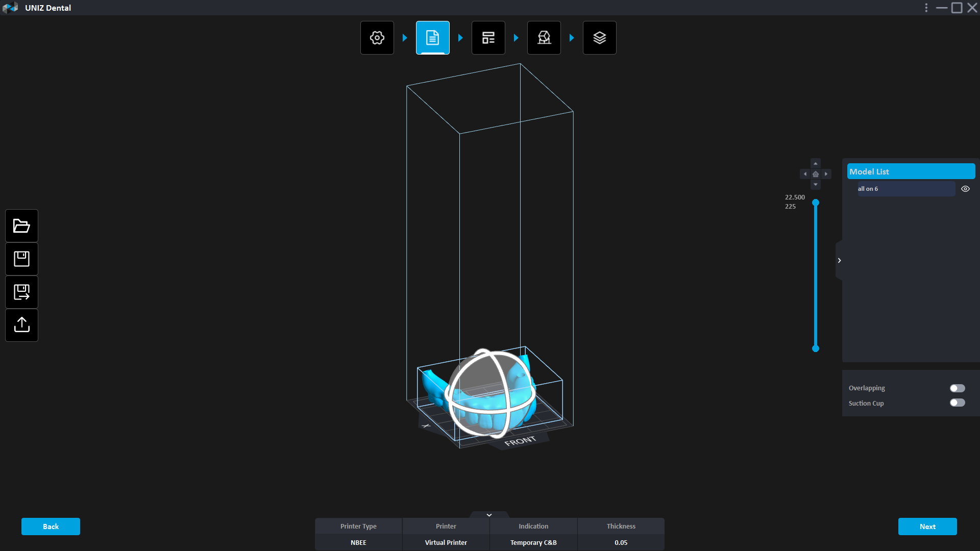The image size is (980, 551).
Task: Click the Back button
Action: [51, 527]
